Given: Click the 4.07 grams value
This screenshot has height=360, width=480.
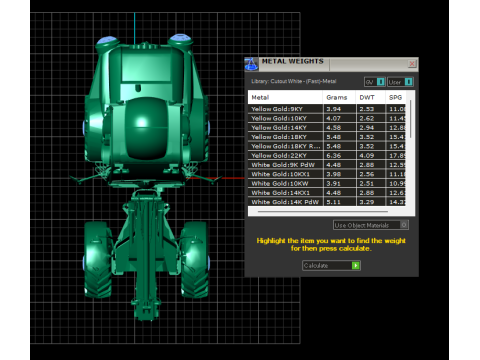Looking at the screenshot, I should coord(334,118).
